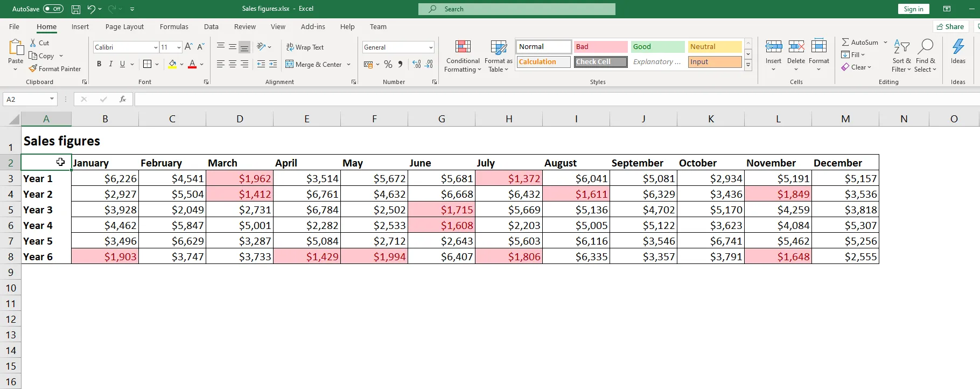
Task: Toggle Bottom Align button
Action: pyautogui.click(x=244, y=47)
